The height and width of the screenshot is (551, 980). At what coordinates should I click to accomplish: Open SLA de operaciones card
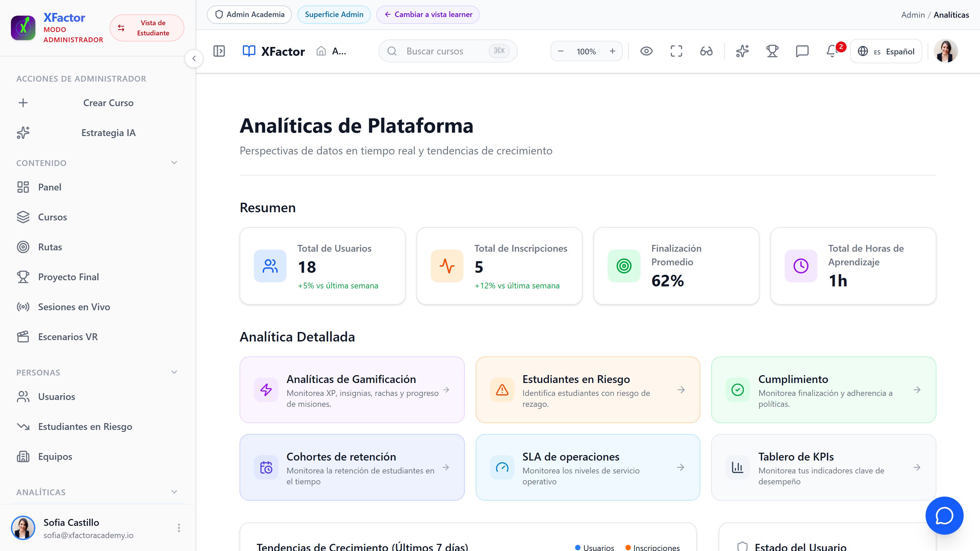pos(588,467)
